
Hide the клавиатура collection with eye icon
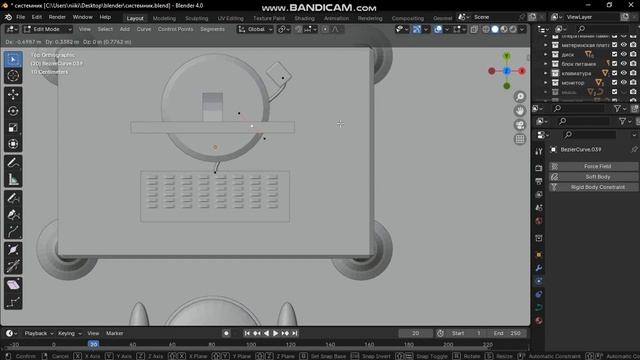624,73
